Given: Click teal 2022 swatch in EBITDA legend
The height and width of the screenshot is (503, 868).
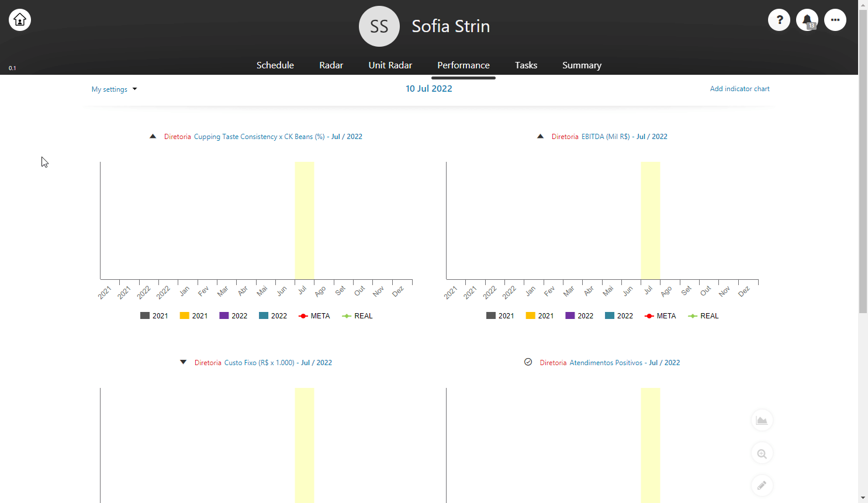Looking at the screenshot, I should pos(610,315).
